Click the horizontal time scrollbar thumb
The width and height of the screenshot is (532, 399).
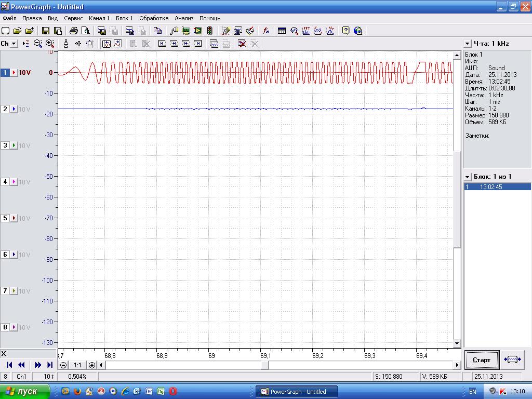(264, 365)
